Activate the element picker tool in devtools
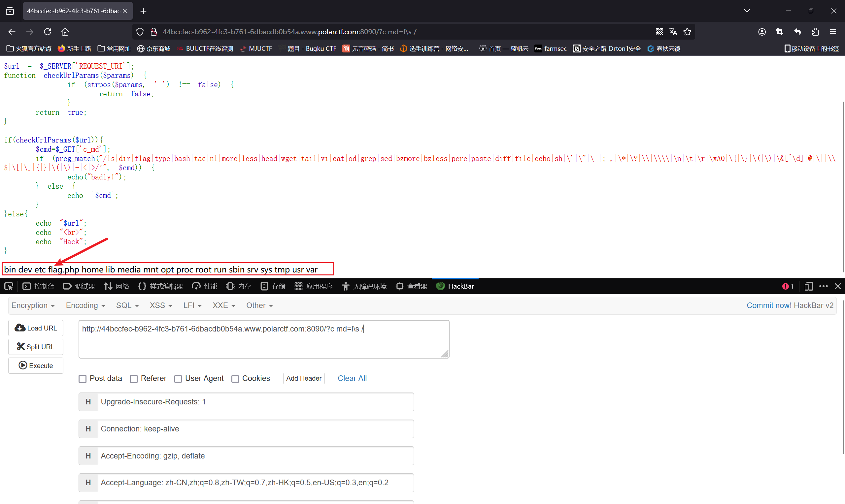 coord(9,286)
